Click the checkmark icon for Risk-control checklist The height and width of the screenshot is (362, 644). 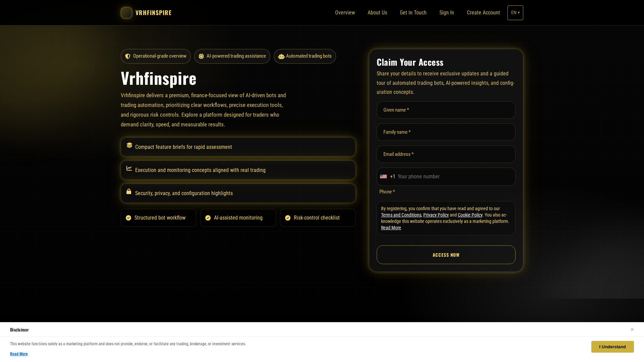(x=288, y=218)
